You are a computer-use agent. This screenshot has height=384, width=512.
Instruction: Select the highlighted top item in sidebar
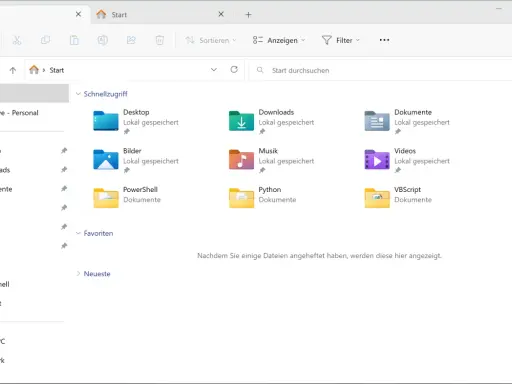tap(34, 93)
